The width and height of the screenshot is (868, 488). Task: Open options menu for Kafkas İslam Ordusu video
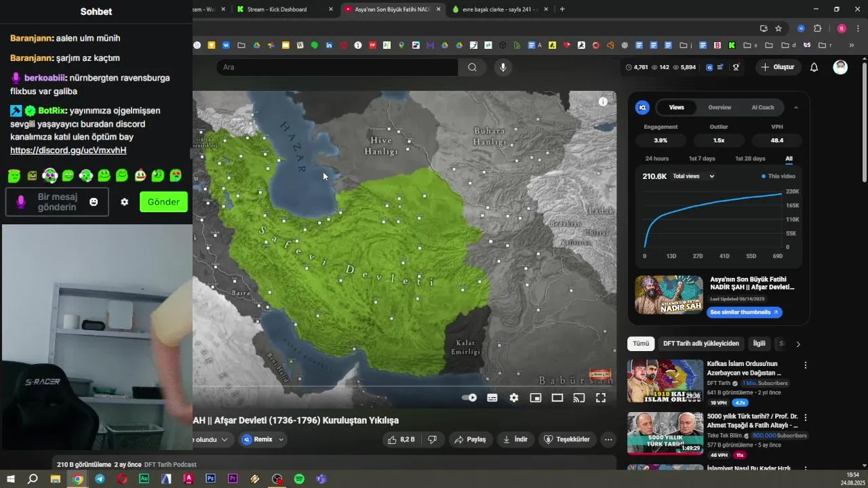tap(806, 365)
